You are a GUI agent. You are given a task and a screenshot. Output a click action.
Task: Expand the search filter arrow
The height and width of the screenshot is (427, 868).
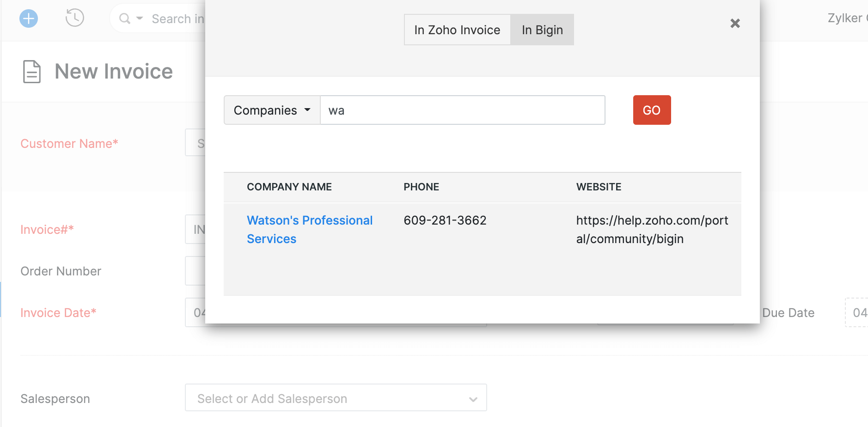[140, 18]
